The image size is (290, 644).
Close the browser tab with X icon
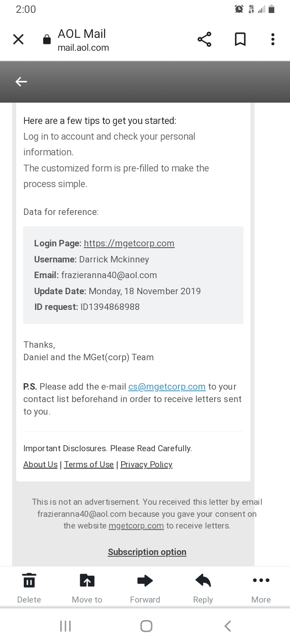click(x=19, y=39)
